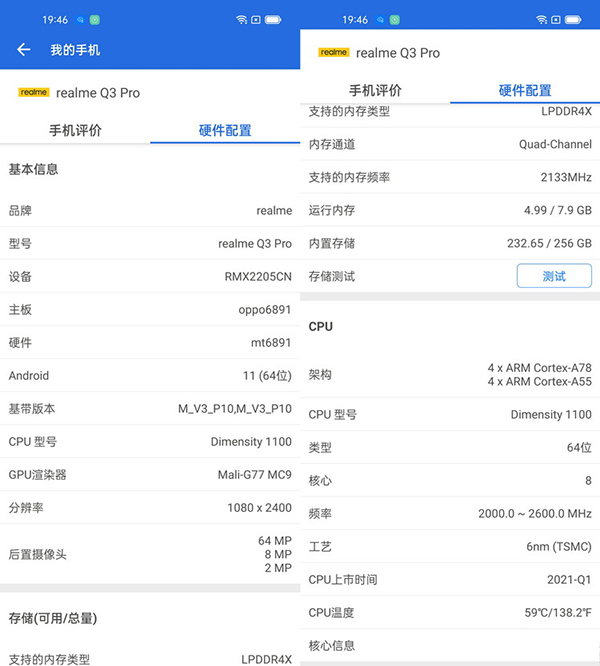Select 硬件配置 tab in the right screen
The width and height of the screenshot is (600, 666).
point(525,90)
